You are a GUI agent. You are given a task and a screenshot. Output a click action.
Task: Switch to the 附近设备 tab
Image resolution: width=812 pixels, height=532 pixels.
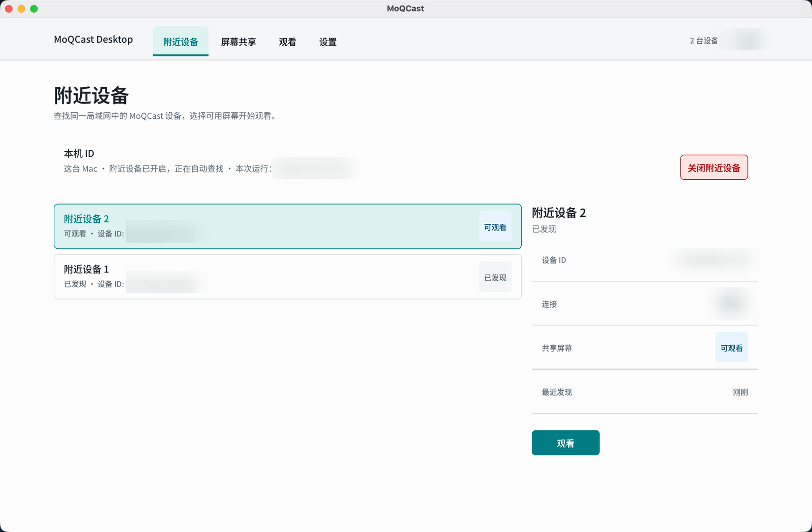181,42
